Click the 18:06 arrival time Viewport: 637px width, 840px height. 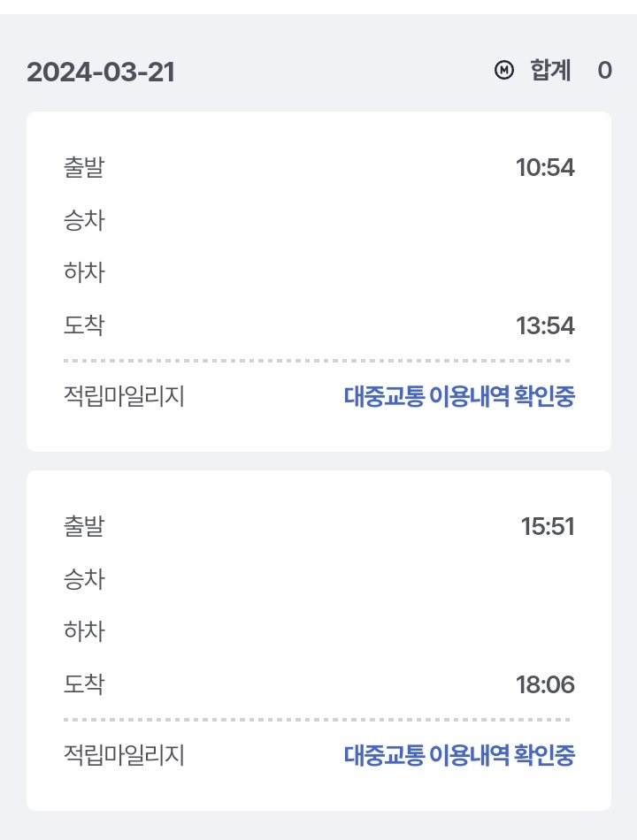[x=545, y=685]
